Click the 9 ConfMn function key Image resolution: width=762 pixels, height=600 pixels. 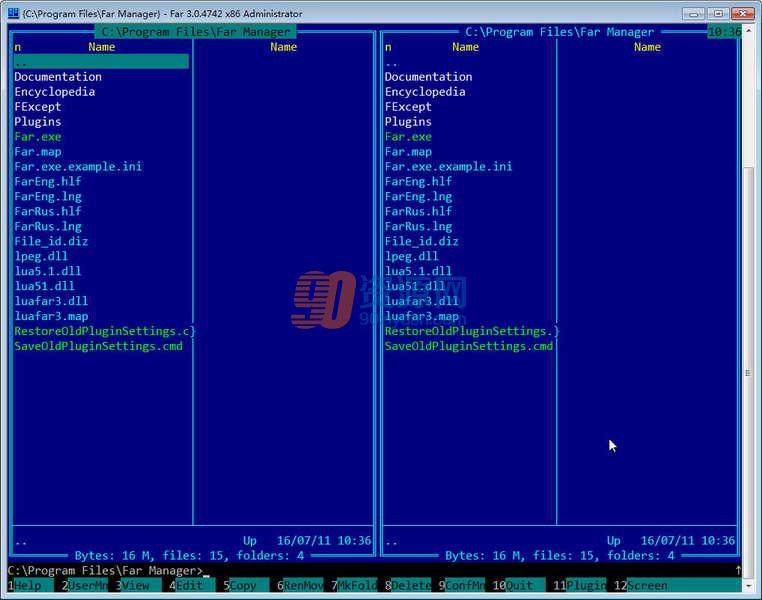462,585
